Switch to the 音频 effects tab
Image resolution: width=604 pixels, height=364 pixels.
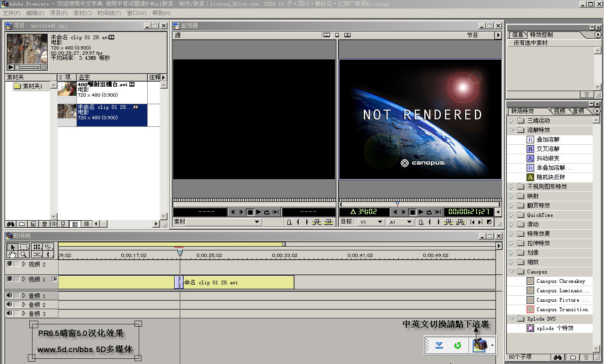coord(579,111)
